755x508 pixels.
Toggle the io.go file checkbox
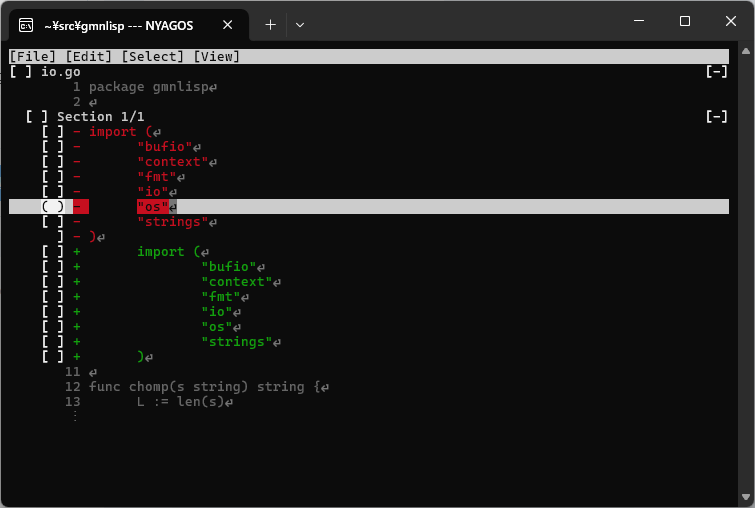pyautogui.click(x=21, y=72)
